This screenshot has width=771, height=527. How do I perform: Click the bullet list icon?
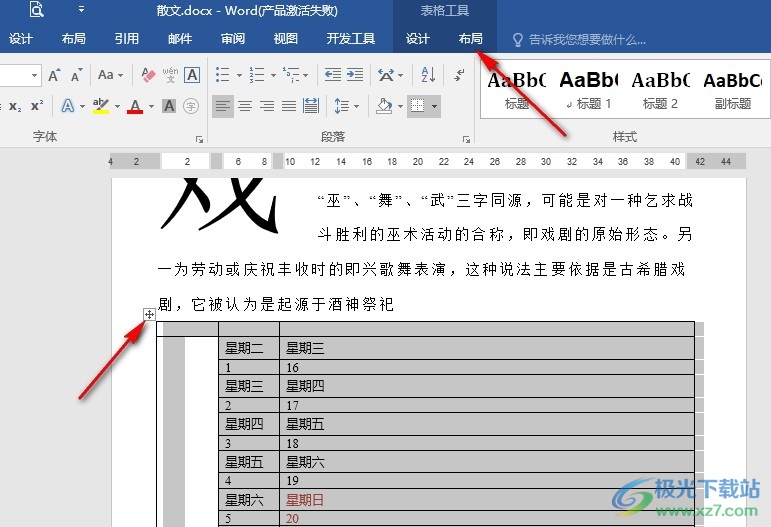[x=223, y=75]
